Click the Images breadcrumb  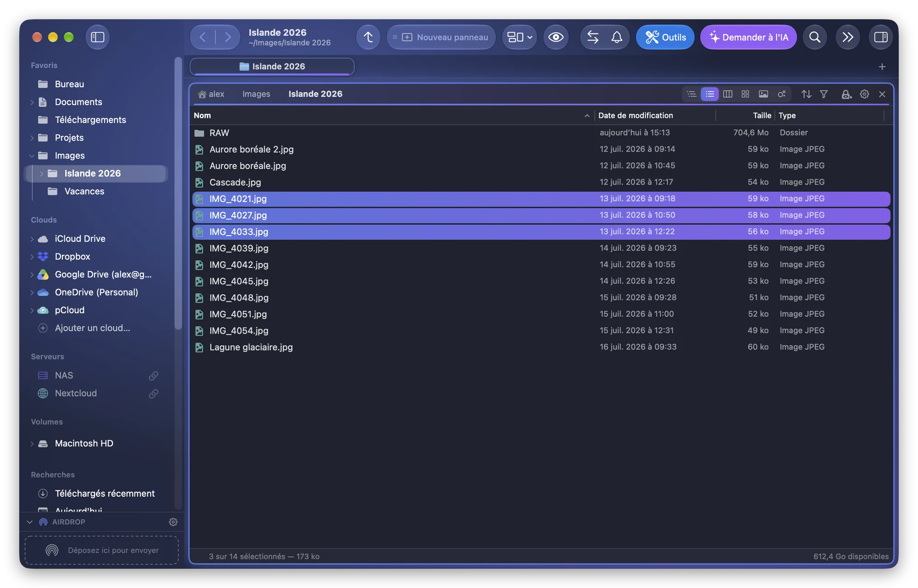click(256, 94)
